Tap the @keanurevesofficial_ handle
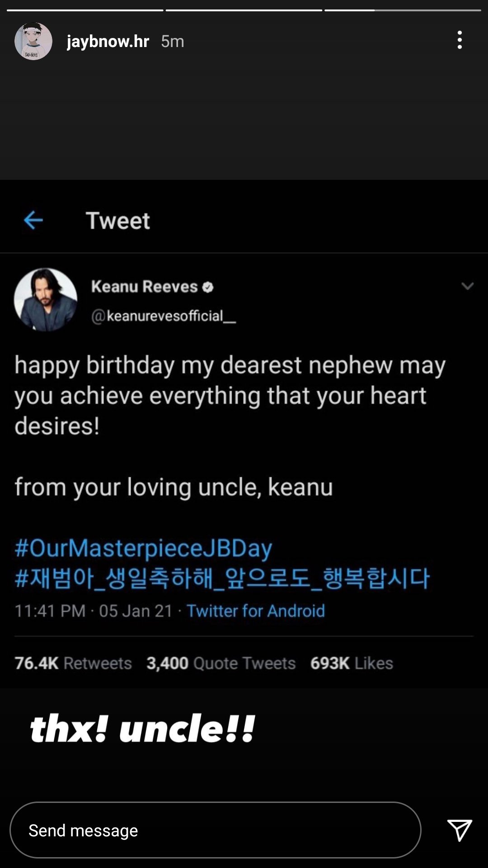This screenshot has width=488, height=868. coord(164,316)
